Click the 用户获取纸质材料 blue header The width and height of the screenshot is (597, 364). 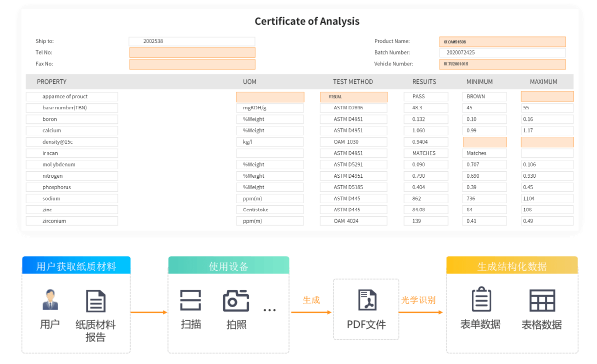tap(76, 266)
